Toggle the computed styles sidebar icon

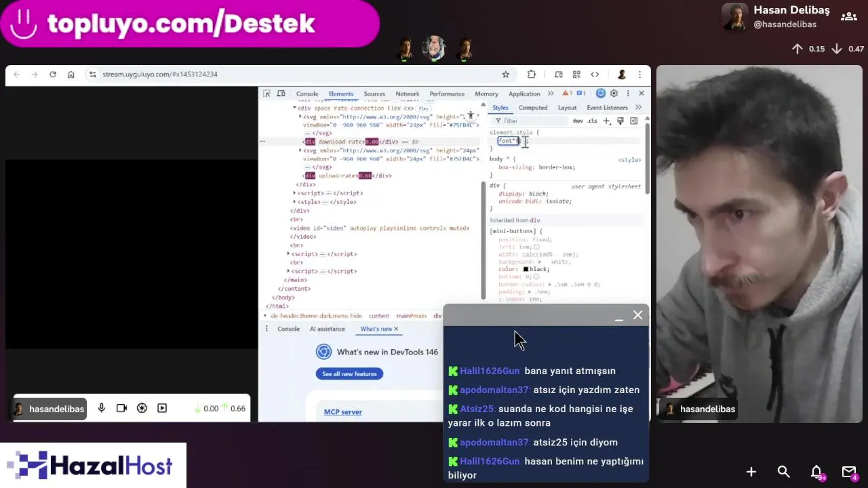click(x=634, y=121)
